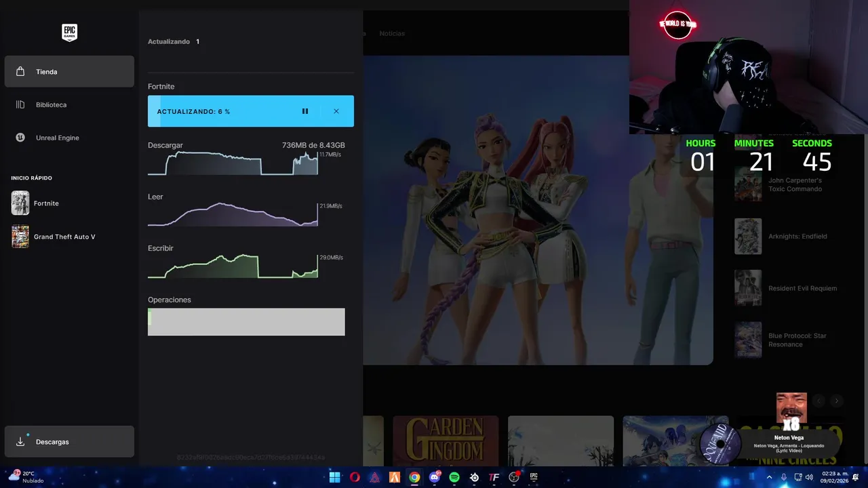
Task: Open Spotify from the taskbar
Action: coord(454,477)
